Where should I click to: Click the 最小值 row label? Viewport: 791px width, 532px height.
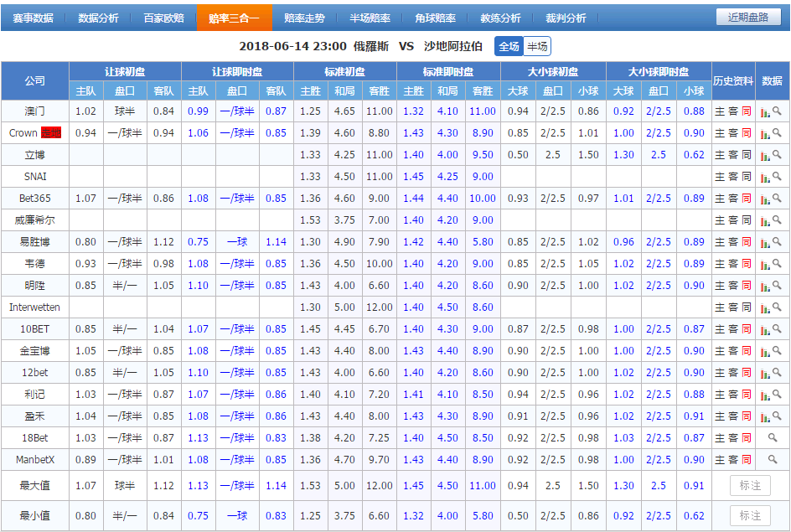[x=35, y=515]
